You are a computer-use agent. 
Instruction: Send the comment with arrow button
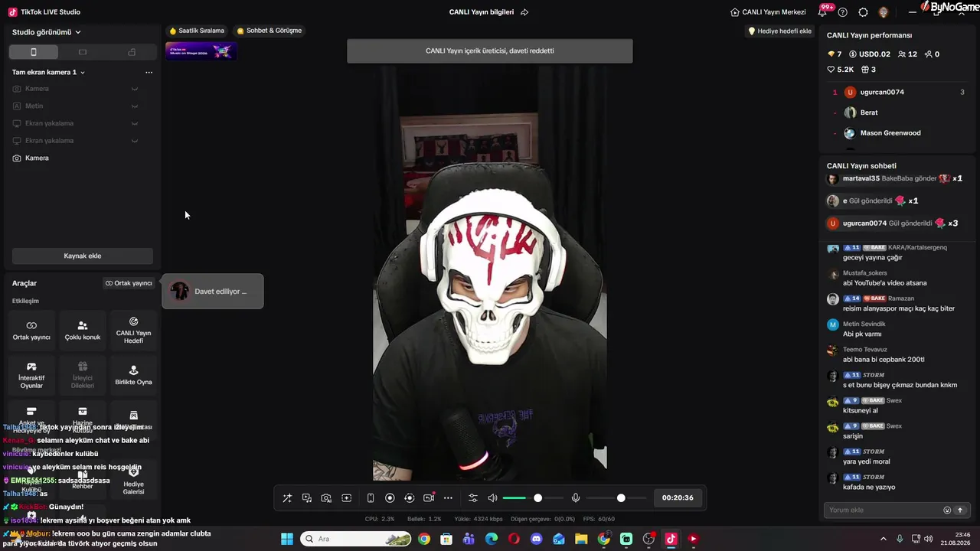tap(959, 510)
